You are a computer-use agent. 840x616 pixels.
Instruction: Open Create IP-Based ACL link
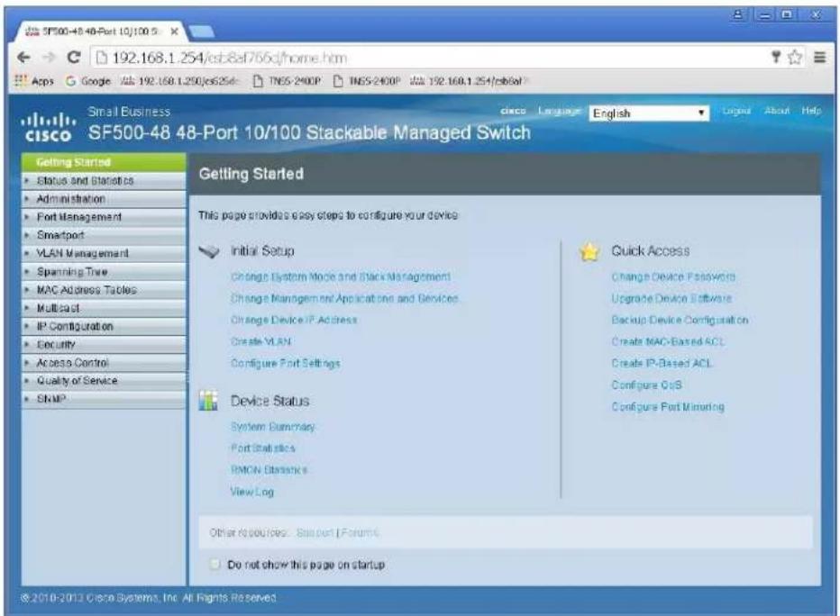(x=662, y=363)
